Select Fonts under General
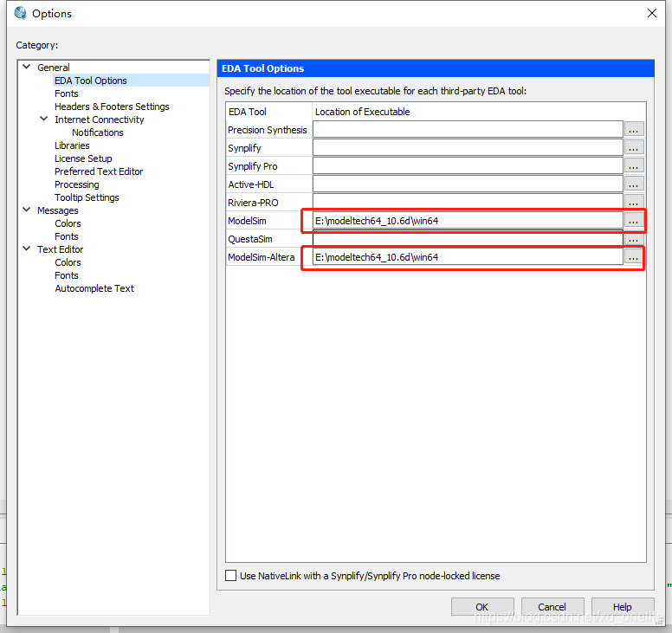This screenshot has height=633, width=672. [67, 94]
